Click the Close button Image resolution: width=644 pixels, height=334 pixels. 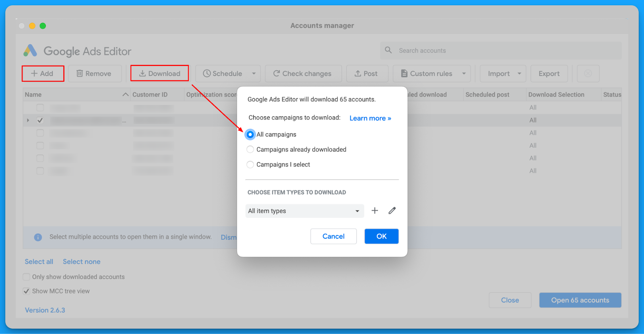click(x=510, y=300)
